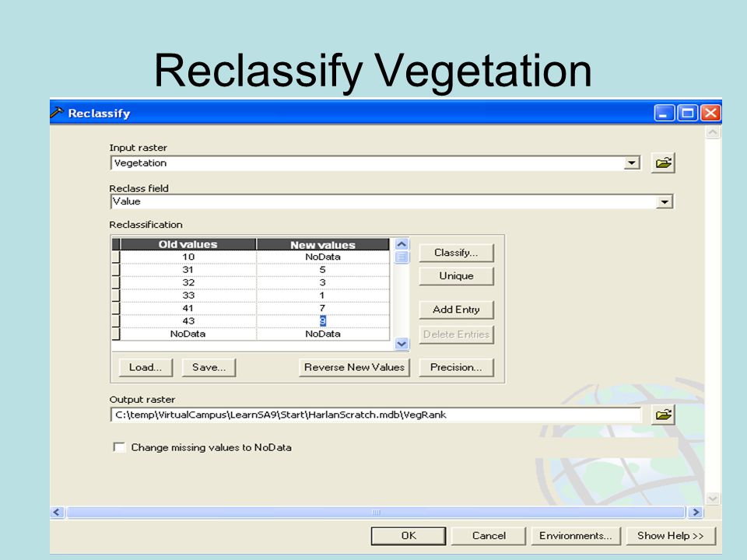Select row handle for NoData old value
The image size is (747, 560).
(x=116, y=334)
